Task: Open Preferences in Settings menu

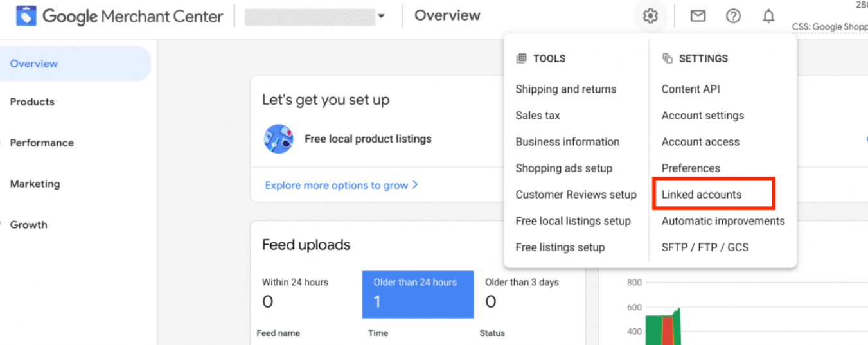Action: [x=691, y=168]
